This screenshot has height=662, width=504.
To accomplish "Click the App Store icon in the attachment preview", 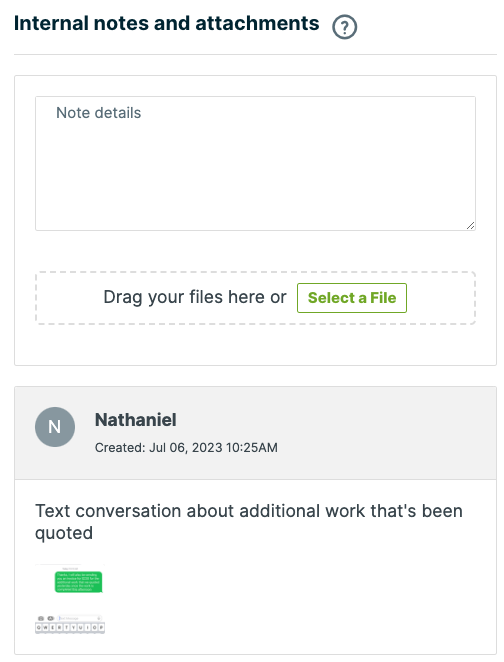I will click(x=50, y=618).
